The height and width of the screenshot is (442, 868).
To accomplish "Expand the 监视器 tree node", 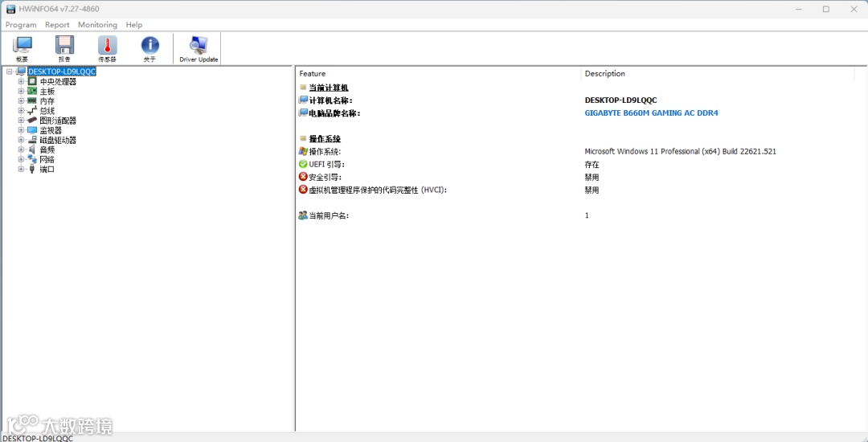I will click(21, 130).
